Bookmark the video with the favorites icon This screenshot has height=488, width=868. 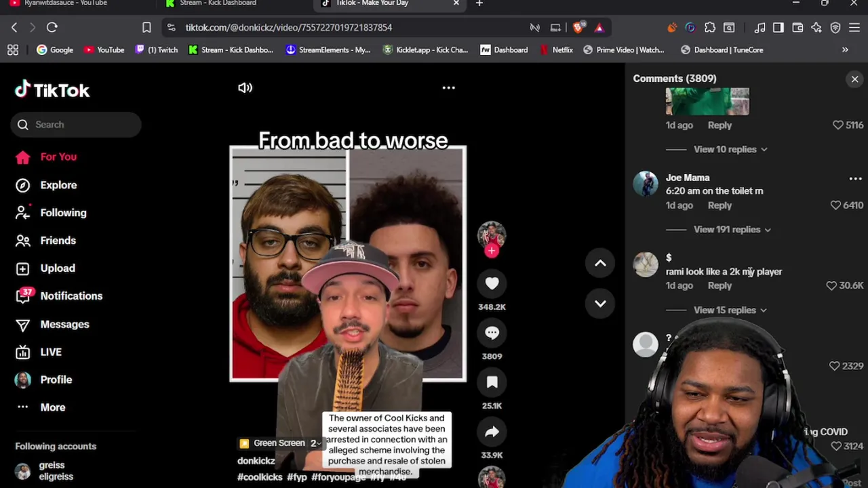click(492, 382)
